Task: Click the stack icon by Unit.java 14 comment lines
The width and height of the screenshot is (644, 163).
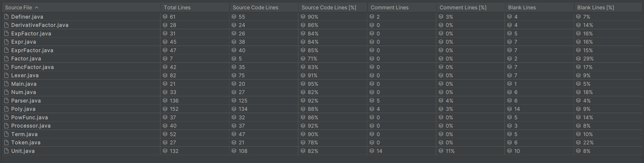Action: point(372,151)
